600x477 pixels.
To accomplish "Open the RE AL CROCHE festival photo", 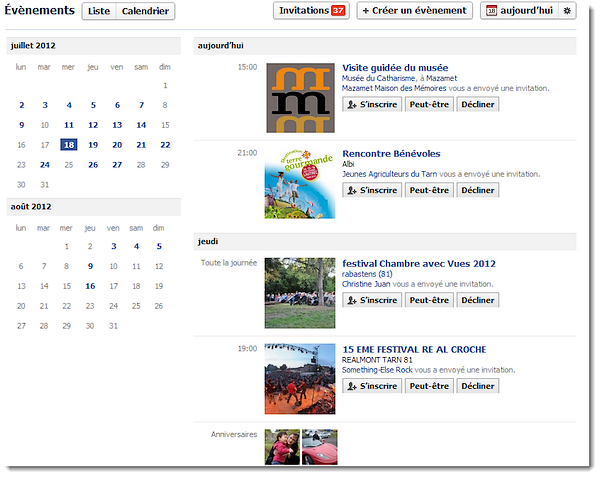I will point(300,378).
